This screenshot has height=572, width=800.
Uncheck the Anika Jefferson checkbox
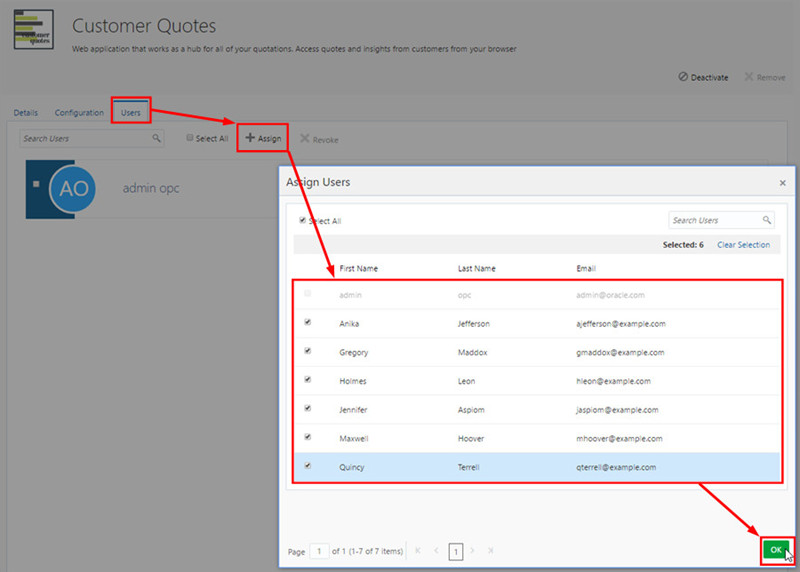coord(308,322)
